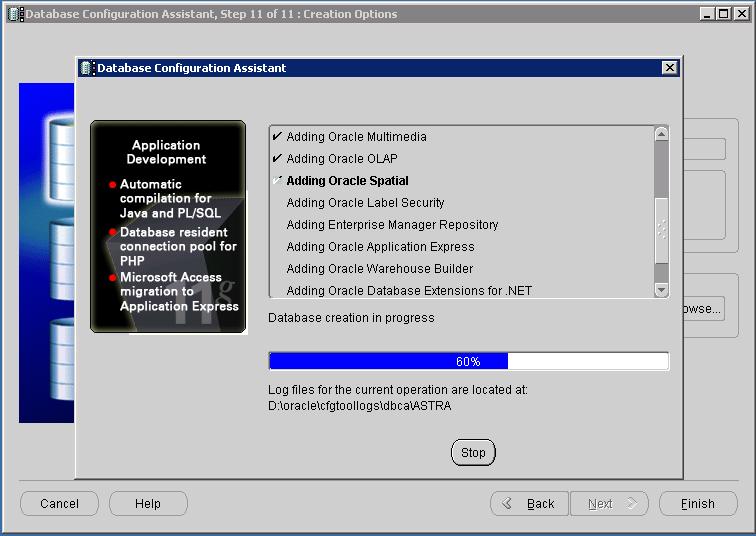This screenshot has height=536, width=756.
Task: Click in-progress mark beside Oracle Spatial
Action: 277,180
